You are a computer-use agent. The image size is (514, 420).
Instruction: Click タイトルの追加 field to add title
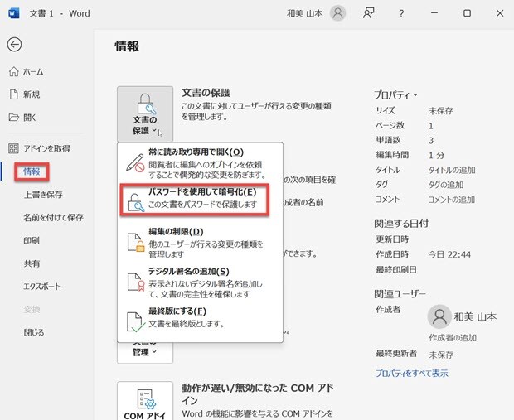click(452, 170)
